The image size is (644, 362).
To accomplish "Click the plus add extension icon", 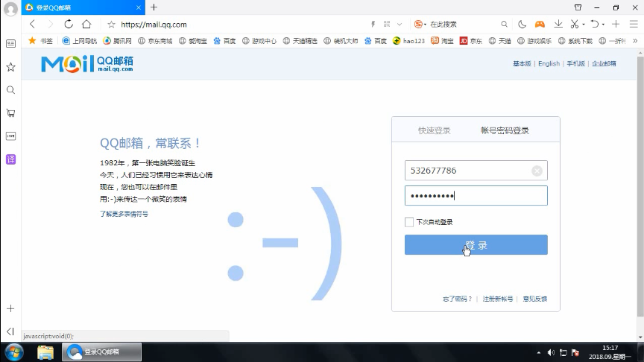I will [x=615, y=25].
